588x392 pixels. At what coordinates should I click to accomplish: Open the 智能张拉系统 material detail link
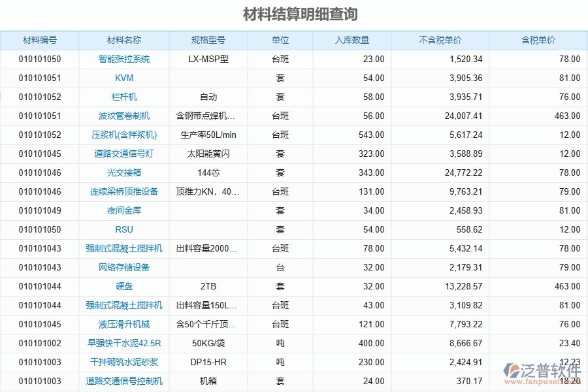tap(123, 59)
